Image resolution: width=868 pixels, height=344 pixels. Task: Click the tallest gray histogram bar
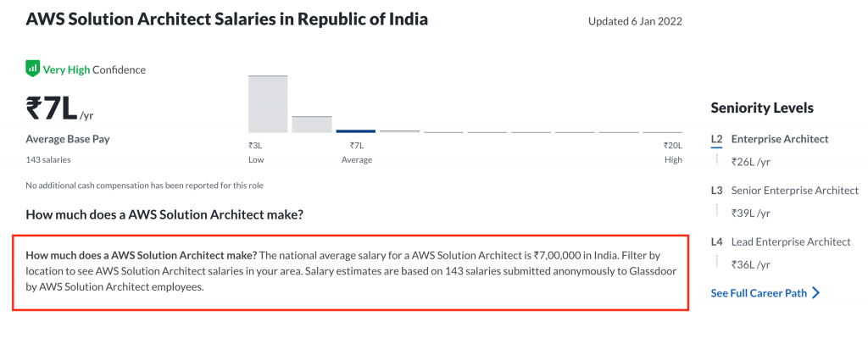coord(268,104)
